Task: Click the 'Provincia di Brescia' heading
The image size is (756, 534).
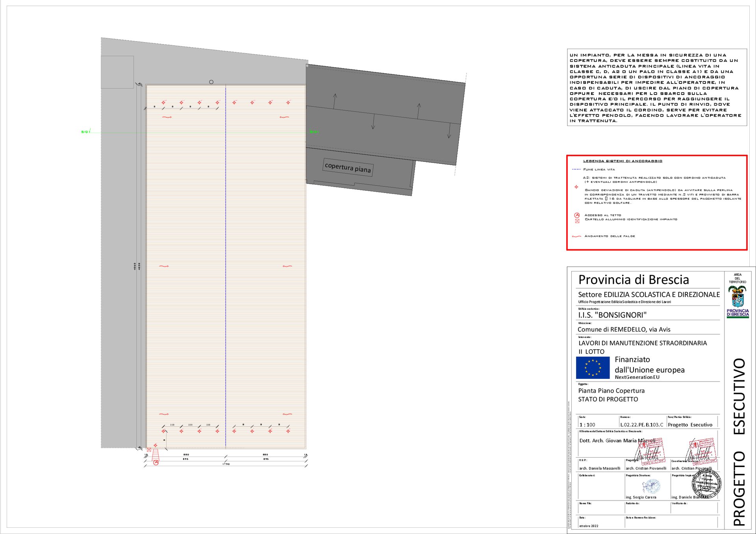Action: pyautogui.click(x=634, y=280)
